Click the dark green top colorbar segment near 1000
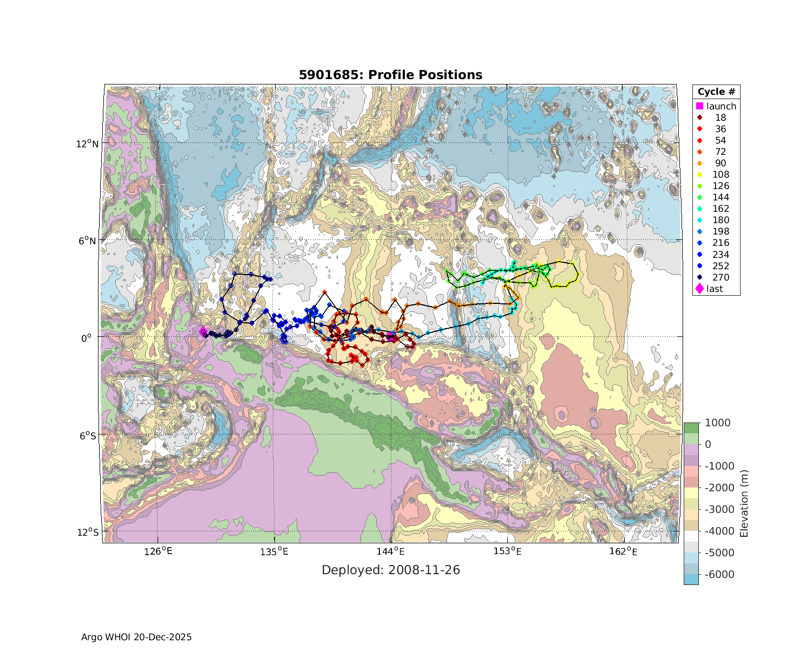The height and width of the screenshot is (650, 812). point(691,427)
